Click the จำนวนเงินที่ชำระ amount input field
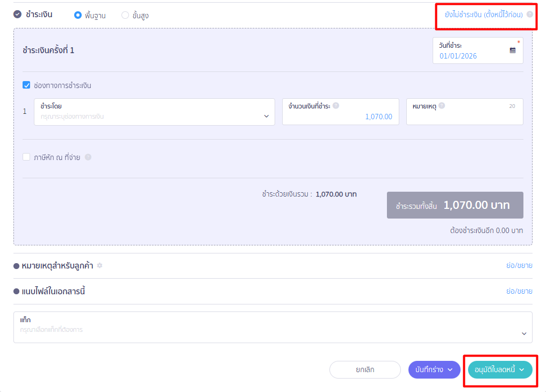The image size is (546, 392). [341, 117]
